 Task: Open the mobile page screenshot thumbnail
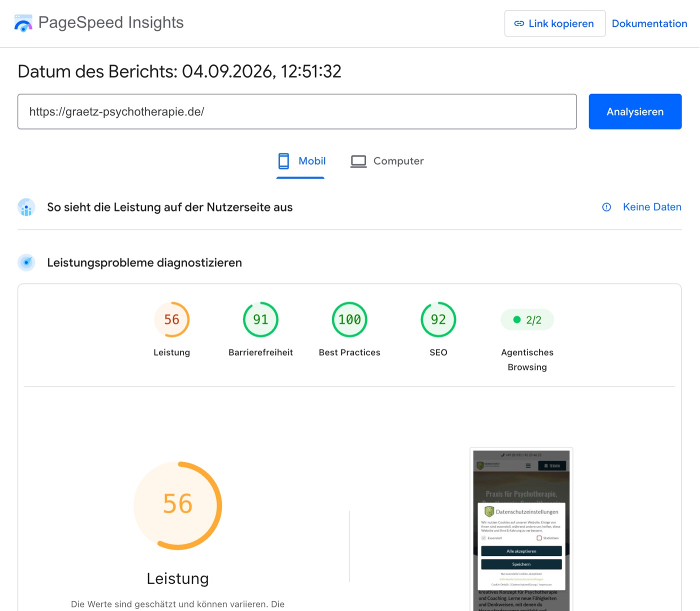click(x=521, y=529)
